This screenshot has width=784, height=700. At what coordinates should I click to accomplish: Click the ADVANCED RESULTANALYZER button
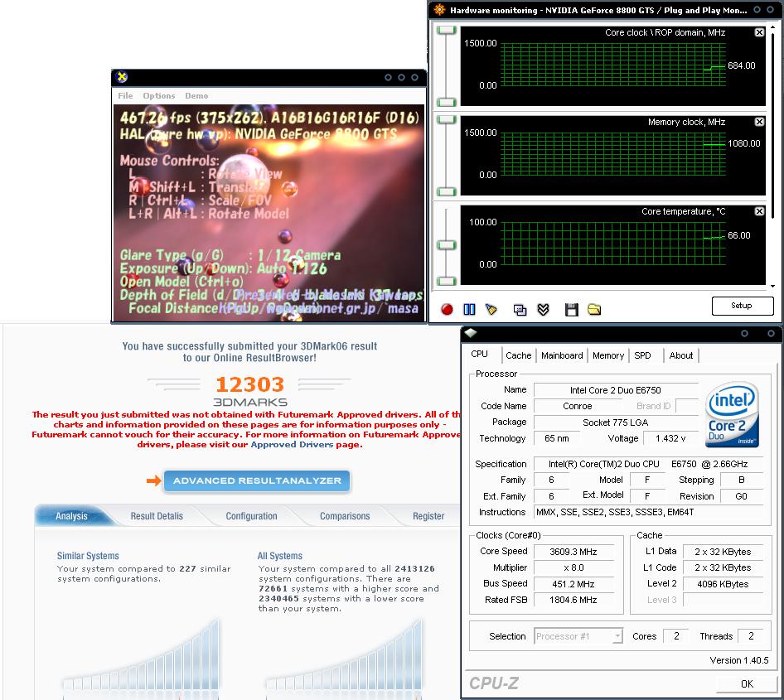coord(257,480)
